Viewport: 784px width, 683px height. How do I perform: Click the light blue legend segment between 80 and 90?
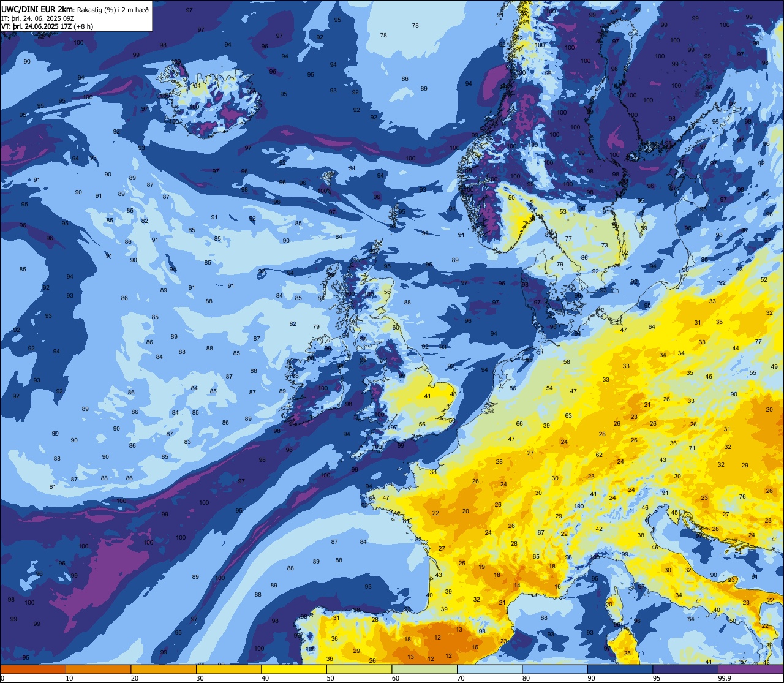(x=555, y=670)
